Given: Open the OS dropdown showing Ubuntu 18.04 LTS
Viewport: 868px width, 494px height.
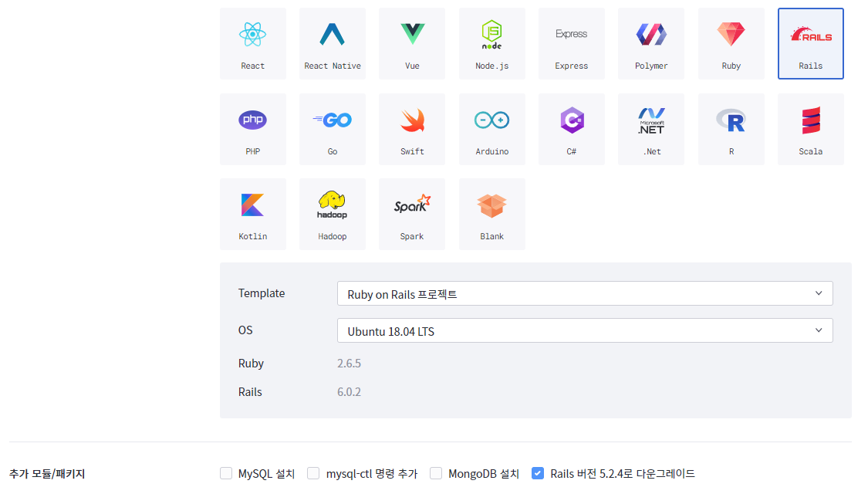Looking at the screenshot, I should [x=585, y=330].
